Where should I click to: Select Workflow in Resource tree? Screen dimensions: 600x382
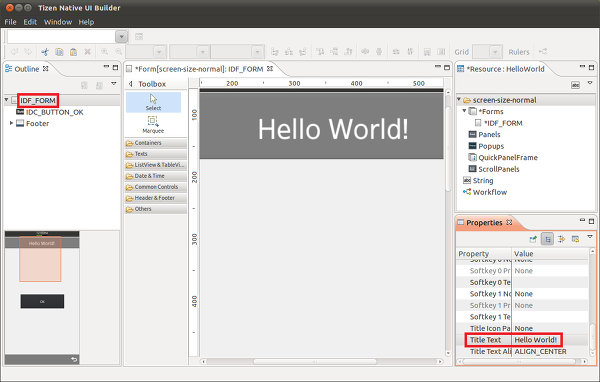pyautogui.click(x=490, y=192)
